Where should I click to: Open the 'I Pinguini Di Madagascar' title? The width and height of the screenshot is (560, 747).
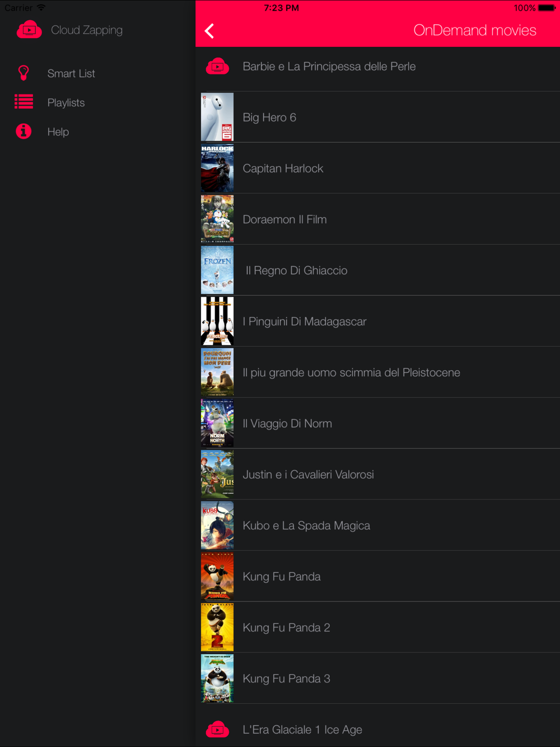(x=305, y=321)
